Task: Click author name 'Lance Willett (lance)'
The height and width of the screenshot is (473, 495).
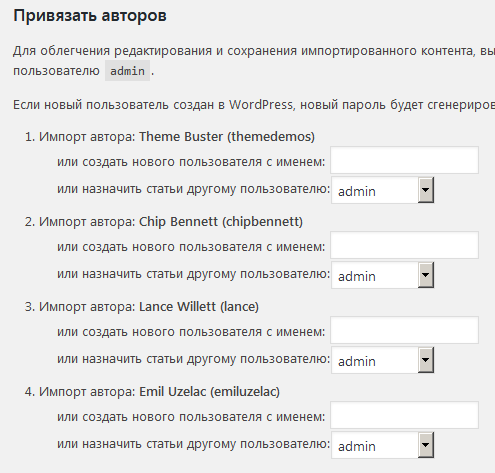Action: [199, 307]
